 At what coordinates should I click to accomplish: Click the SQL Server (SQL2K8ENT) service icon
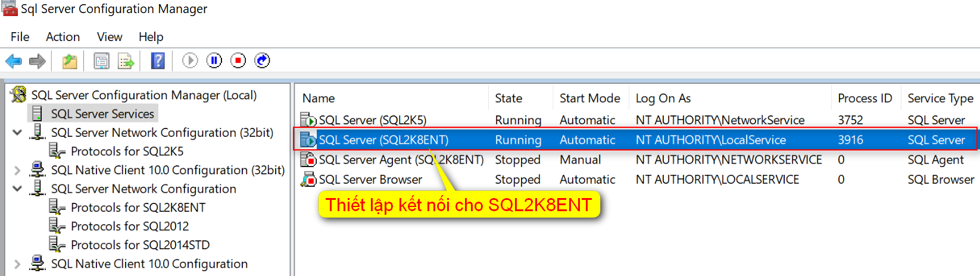(308, 140)
